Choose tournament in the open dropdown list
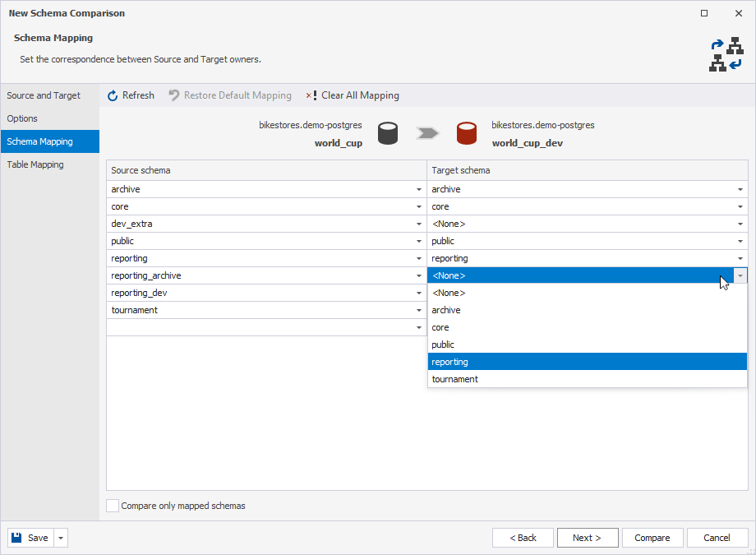The image size is (756, 555). tap(588, 379)
